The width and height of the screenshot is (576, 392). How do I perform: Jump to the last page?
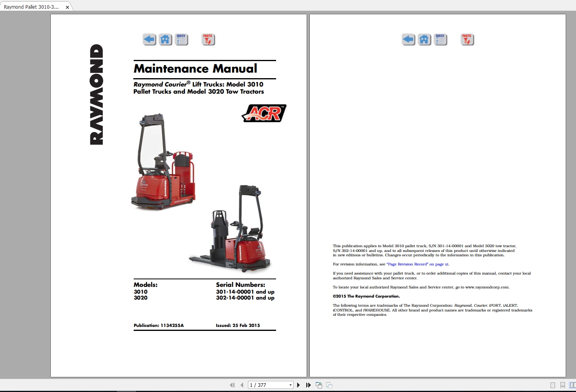click(x=308, y=385)
